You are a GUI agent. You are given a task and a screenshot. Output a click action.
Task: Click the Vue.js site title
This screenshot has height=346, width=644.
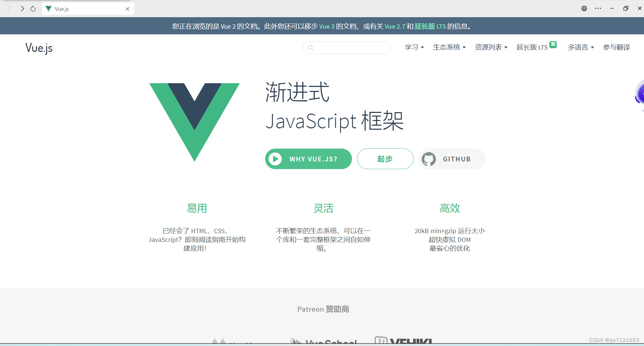pos(39,48)
